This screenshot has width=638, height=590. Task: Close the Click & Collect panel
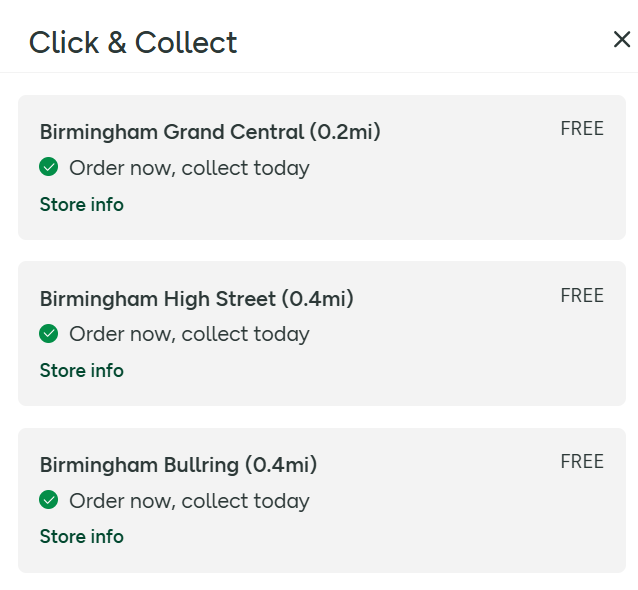coord(621,40)
